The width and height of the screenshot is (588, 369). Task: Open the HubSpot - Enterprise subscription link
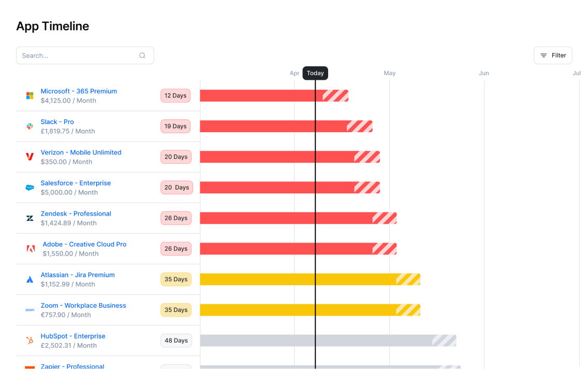(73, 336)
